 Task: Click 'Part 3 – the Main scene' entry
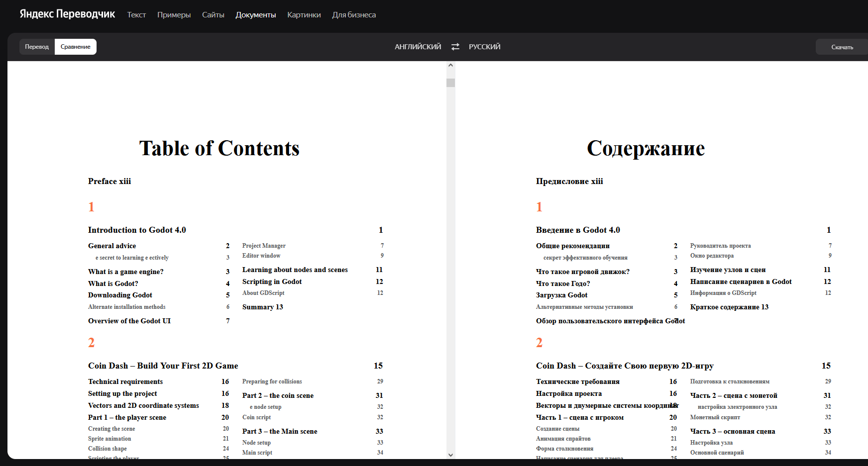[280, 431]
